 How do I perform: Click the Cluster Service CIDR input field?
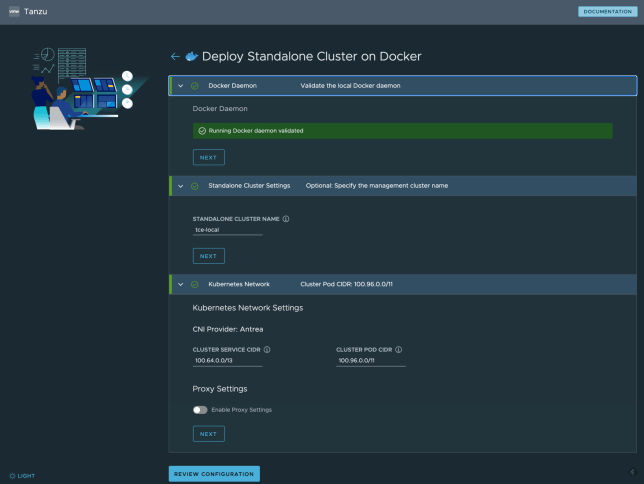pyautogui.click(x=228, y=361)
